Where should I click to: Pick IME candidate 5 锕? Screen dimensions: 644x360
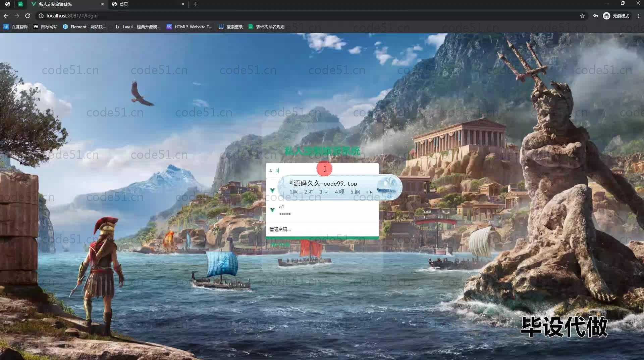click(355, 192)
